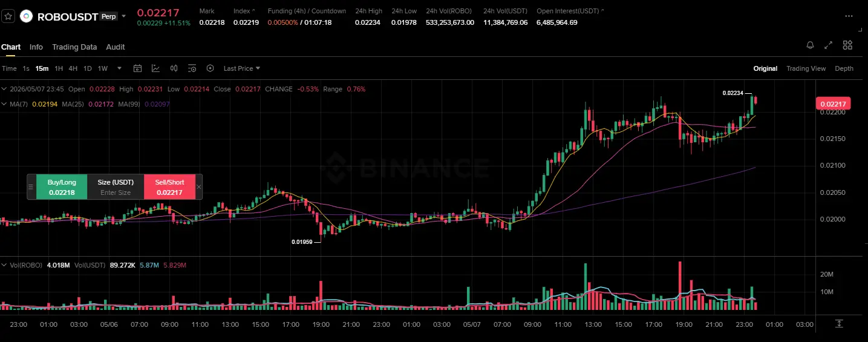868x342 pixels.
Task: Open the candlestick chart style icon
Action: tap(174, 68)
